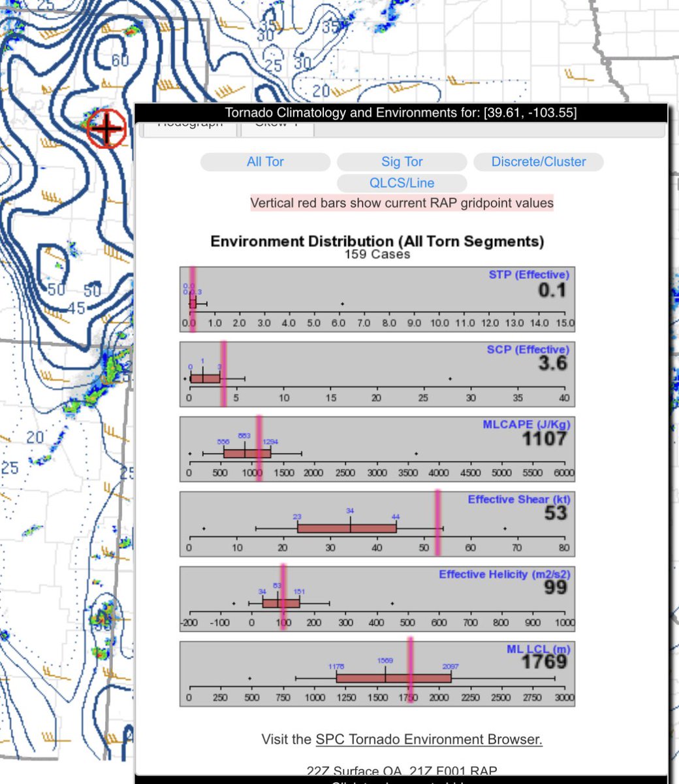Click the Effective Helicity value 99
Image resolution: width=679 pixels, height=784 pixels.
(x=556, y=588)
